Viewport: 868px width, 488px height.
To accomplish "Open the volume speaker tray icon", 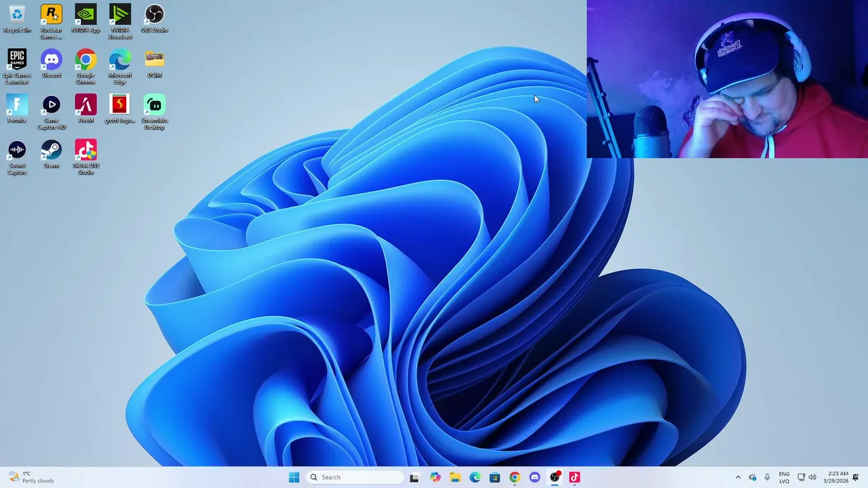I will tap(812, 477).
